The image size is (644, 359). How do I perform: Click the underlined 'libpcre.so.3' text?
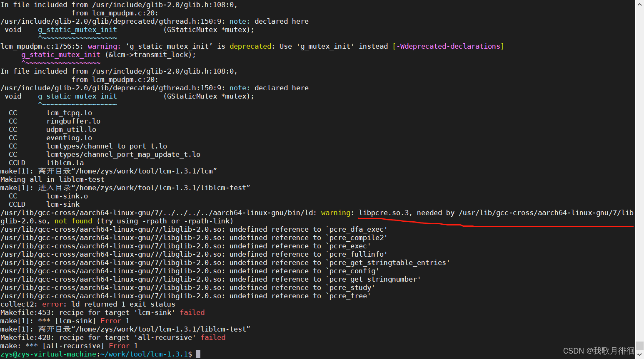(384, 213)
